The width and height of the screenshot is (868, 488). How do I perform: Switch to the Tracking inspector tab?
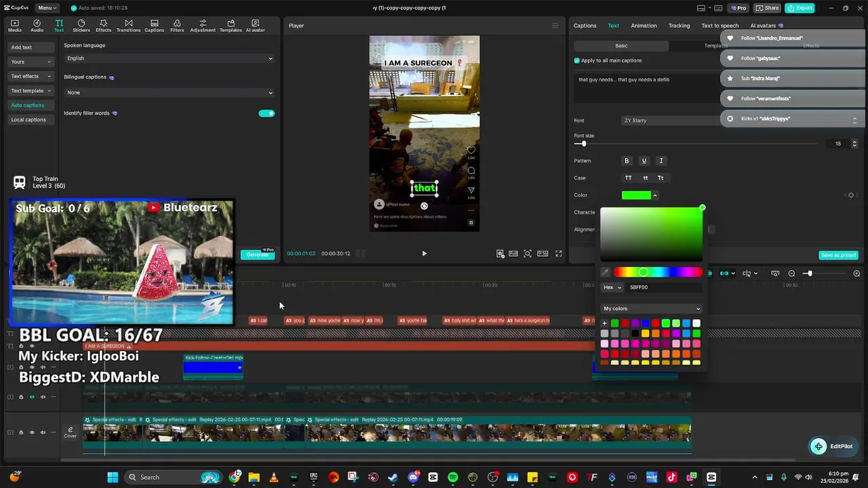click(x=679, y=26)
